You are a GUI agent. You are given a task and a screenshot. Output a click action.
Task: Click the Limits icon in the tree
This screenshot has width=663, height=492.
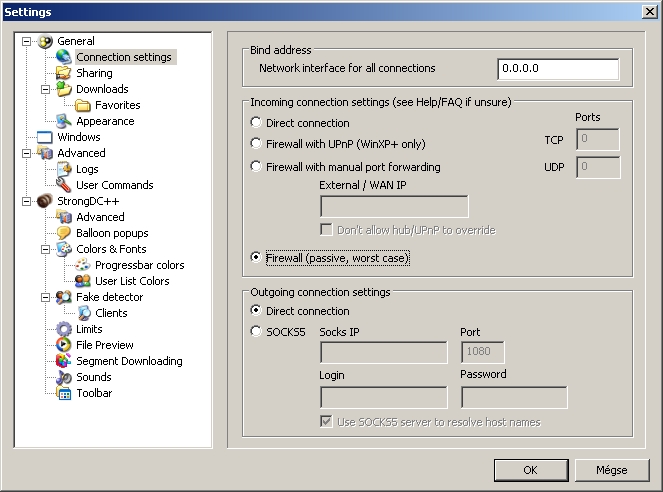click(64, 329)
